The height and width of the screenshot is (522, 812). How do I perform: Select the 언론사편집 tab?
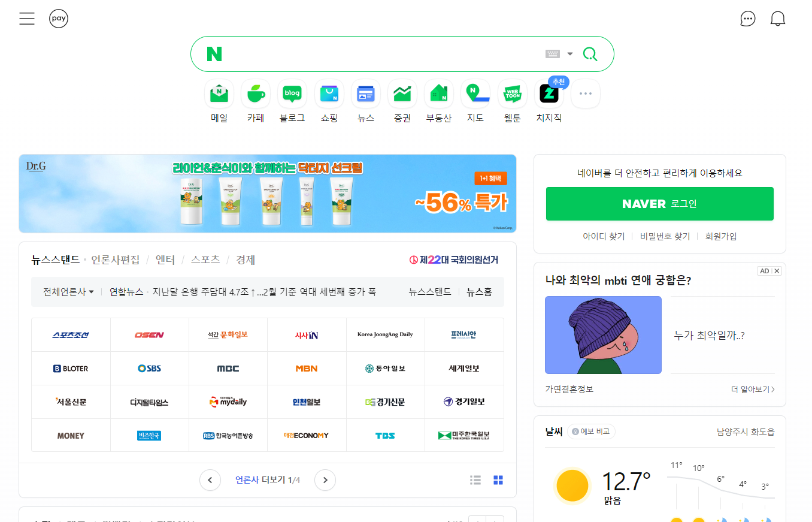coord(116,260)
